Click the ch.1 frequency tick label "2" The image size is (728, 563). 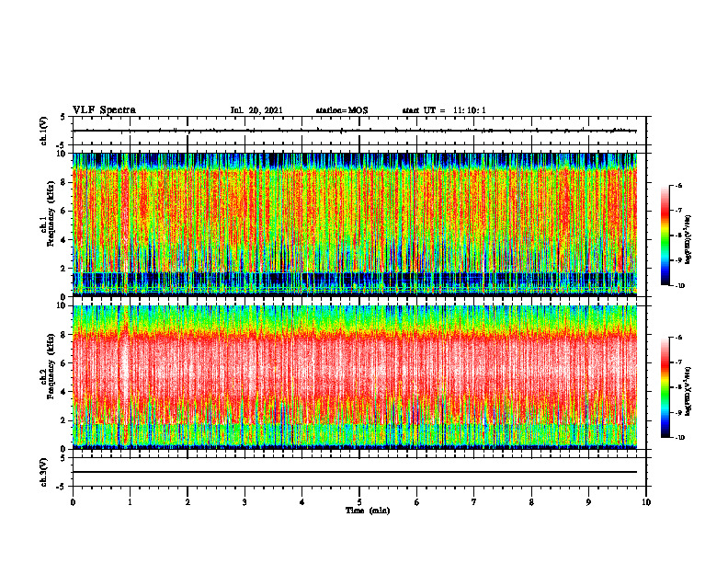point(64,269)
